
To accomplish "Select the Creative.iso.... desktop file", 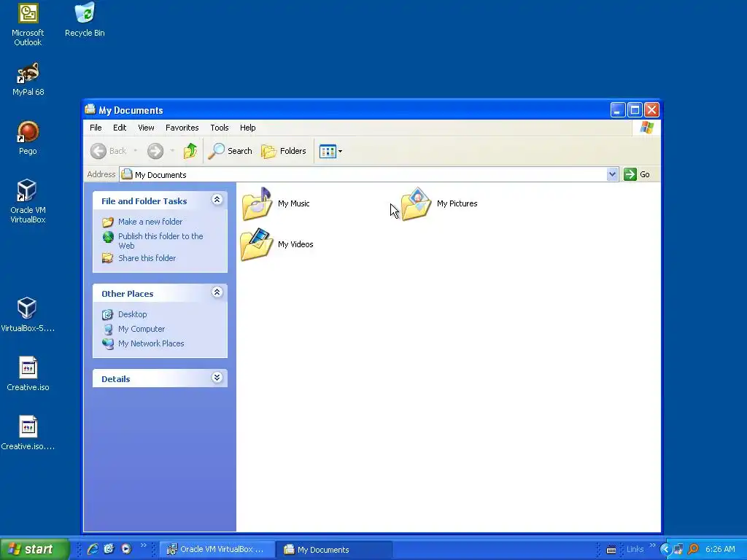I will 28,433.
